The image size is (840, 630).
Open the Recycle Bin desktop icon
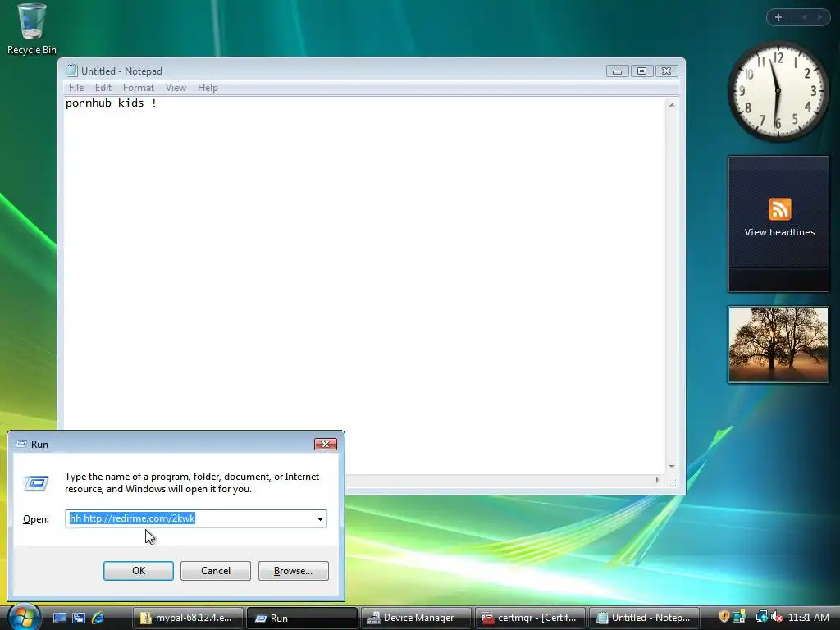click(x=32, y=30)
